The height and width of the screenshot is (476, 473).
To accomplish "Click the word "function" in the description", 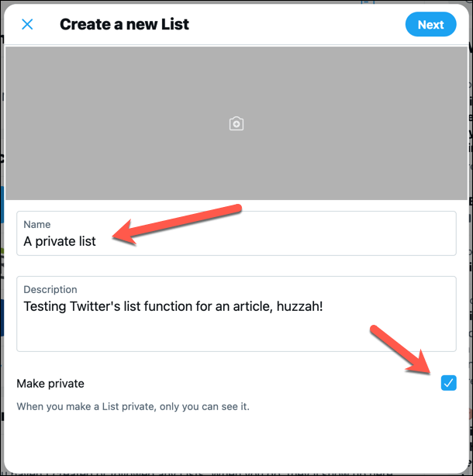I will pos(178,306).
